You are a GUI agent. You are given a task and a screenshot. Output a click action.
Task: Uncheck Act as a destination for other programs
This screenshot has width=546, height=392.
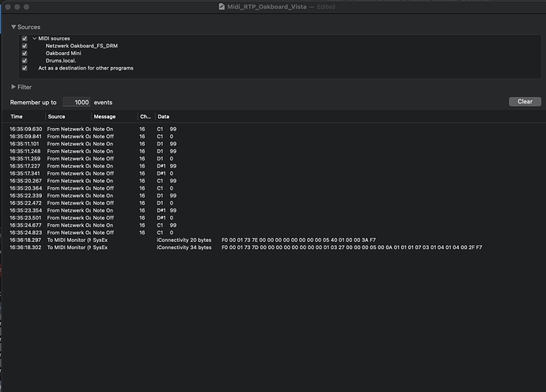[25, 68]
